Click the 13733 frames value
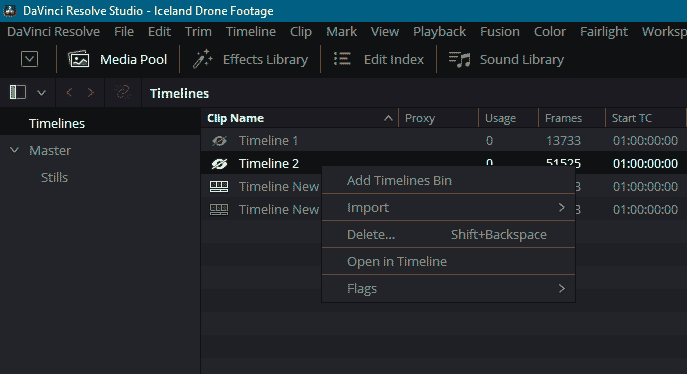The image size is (687, 374). tap(563, 141)
